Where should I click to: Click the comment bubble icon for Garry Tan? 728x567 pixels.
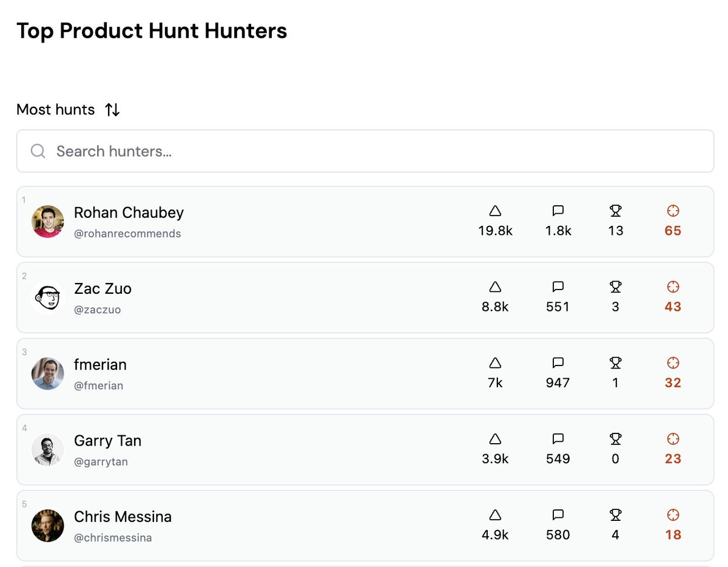click(x=558, y=439)
